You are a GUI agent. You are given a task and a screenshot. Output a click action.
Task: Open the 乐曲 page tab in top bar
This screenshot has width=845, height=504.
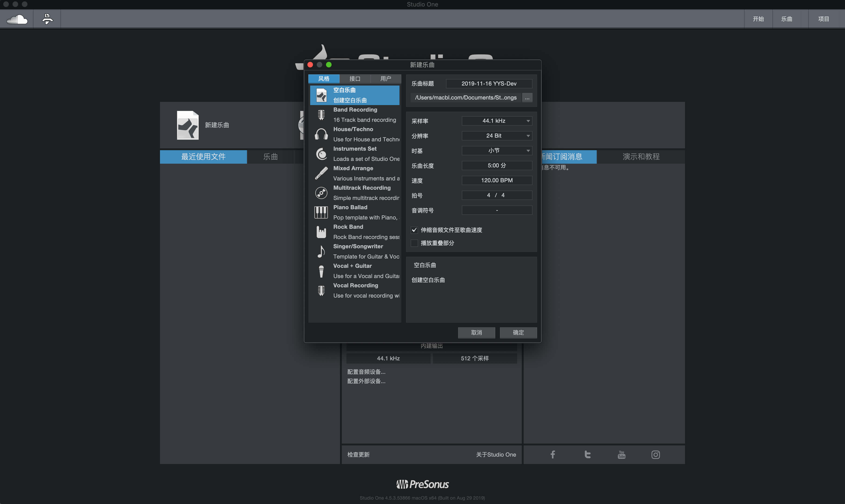point(787,19)
